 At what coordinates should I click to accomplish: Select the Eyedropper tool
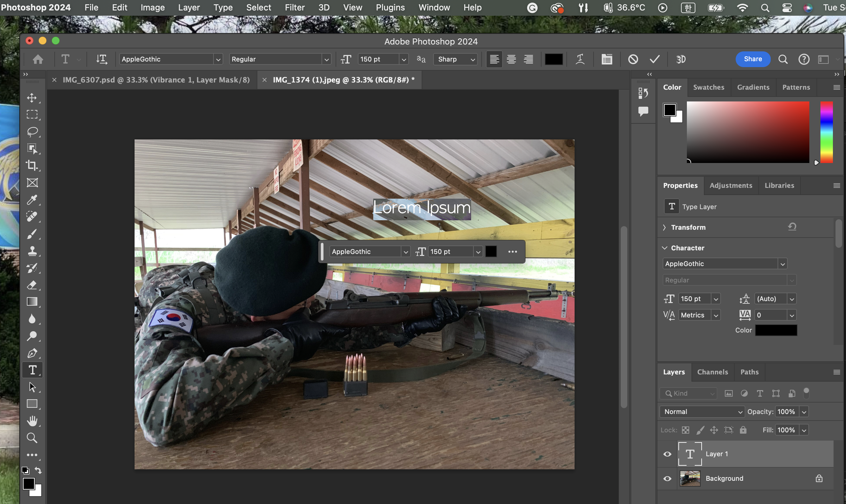(32, 200)
